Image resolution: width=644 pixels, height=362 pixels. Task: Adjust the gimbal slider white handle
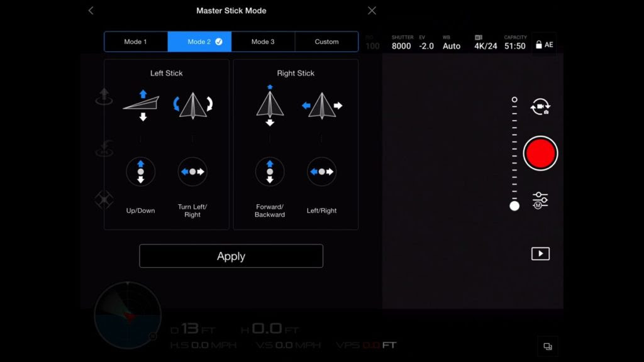point(514,206)
